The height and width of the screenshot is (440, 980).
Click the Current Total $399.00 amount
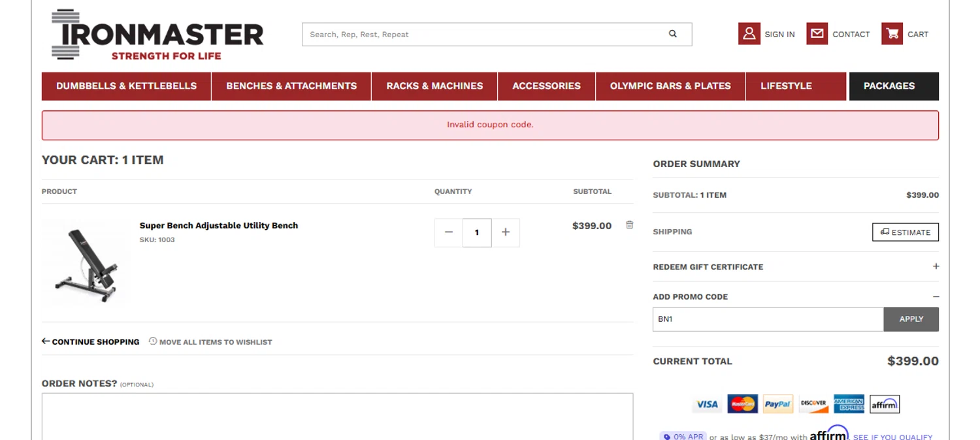point(913,361)
